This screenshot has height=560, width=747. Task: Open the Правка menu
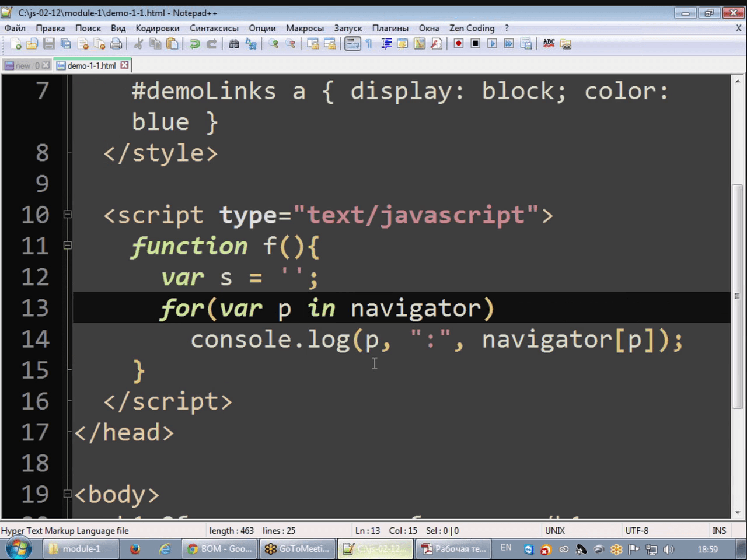(50, 28)
